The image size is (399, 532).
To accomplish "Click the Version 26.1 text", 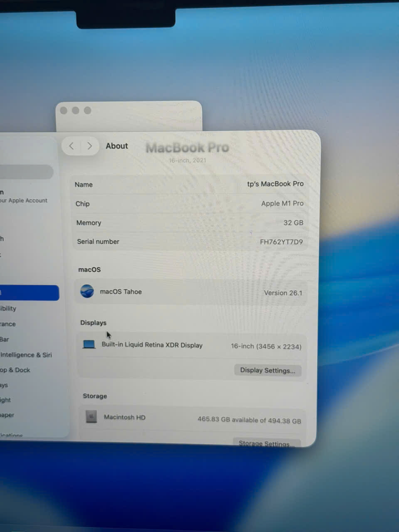I will click(283, 293).
